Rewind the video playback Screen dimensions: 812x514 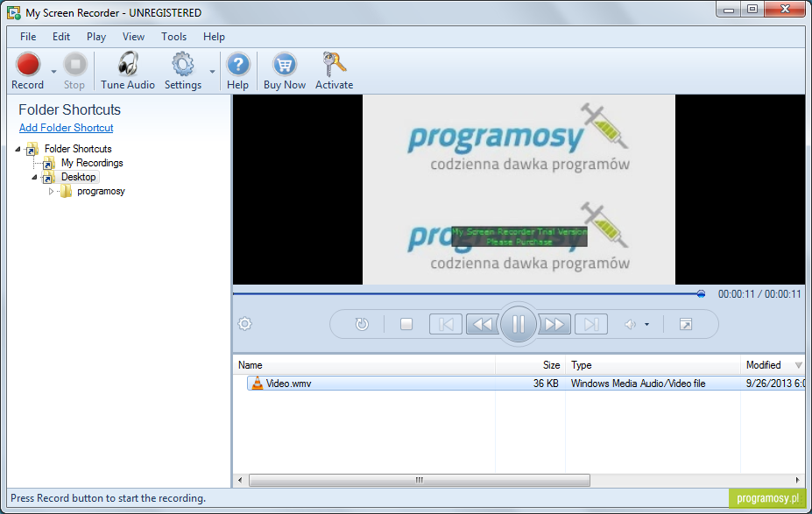tap(482, 325)
